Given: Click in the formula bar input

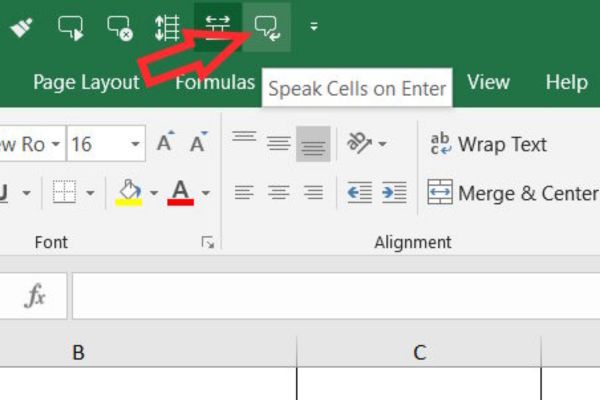Looking at the screenshot, I should (x=336, y=296).
